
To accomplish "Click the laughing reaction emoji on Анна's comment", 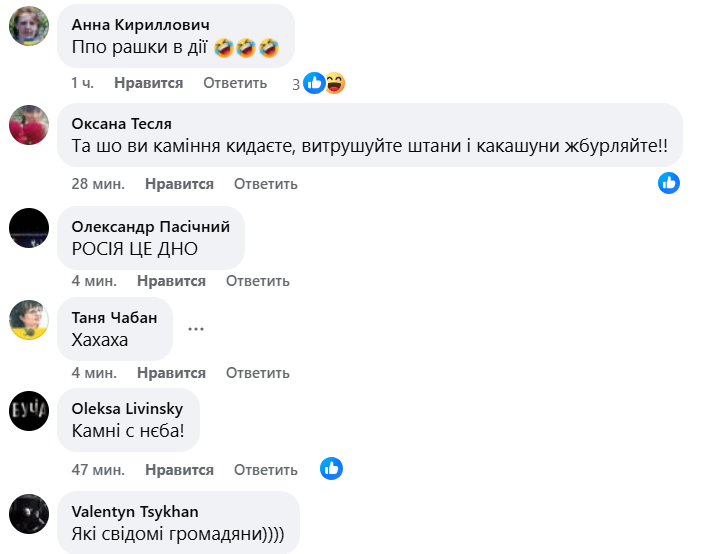I will click(334, 84).
